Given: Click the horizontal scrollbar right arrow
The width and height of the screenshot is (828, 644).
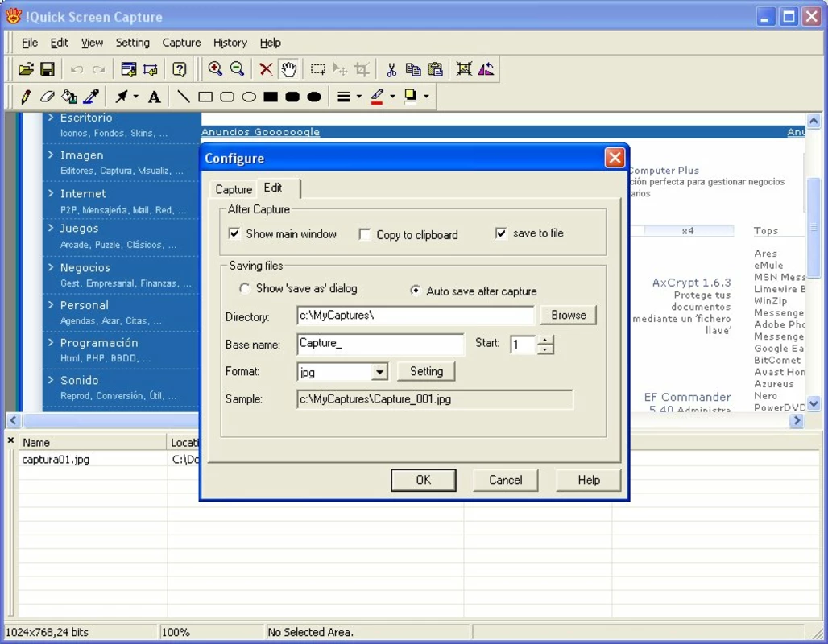Looking at the screenshot, I should tap(797, 421).
